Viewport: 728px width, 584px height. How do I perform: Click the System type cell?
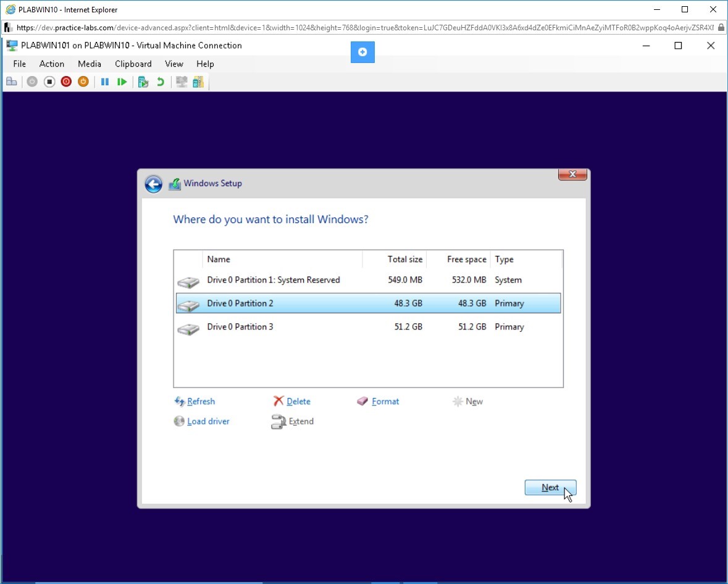click(x=508, y=280)
